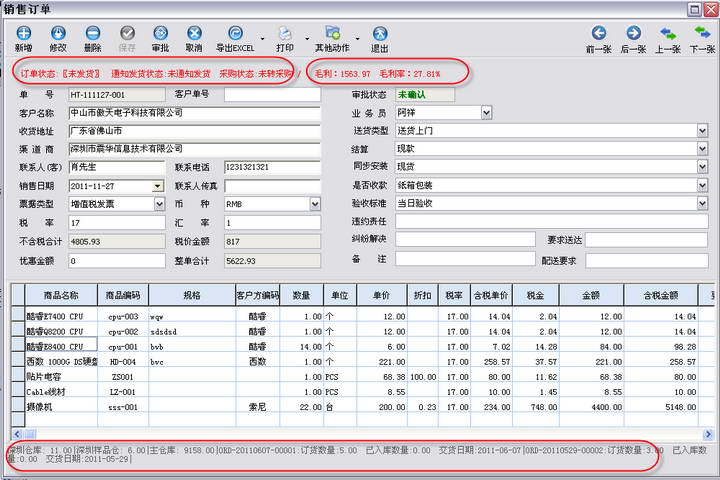Click the 其他动作 (other actions) icon
720x480 pixels.
point(332,33)
